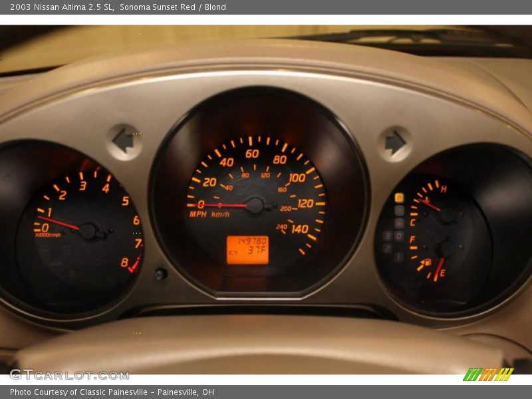Click the odometer reading 149780
Screen dimensions: 532x399
(252, 241)
